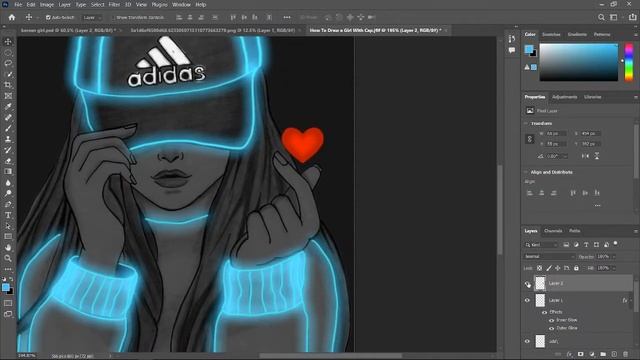Select the Layer 2 thumbnail
Image resolution: width=640 pixels, height=360 pixels.
pyautogui.click(x=540, y=283)
